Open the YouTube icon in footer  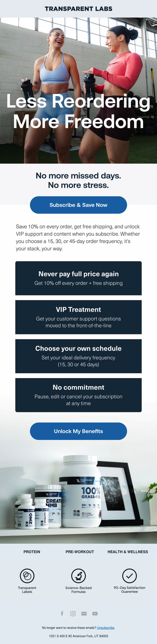coord(95,613)
